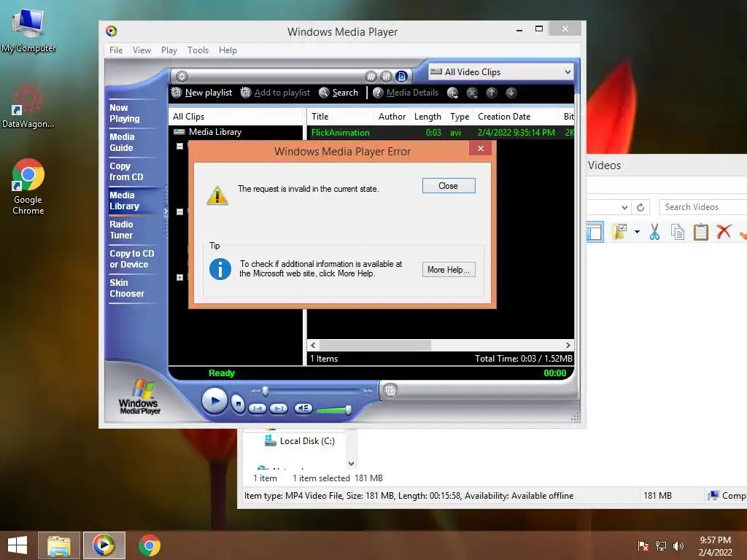Click the More Help... button
The height and width of the screenshot is (560, 747).
click(x=449, y=270)
